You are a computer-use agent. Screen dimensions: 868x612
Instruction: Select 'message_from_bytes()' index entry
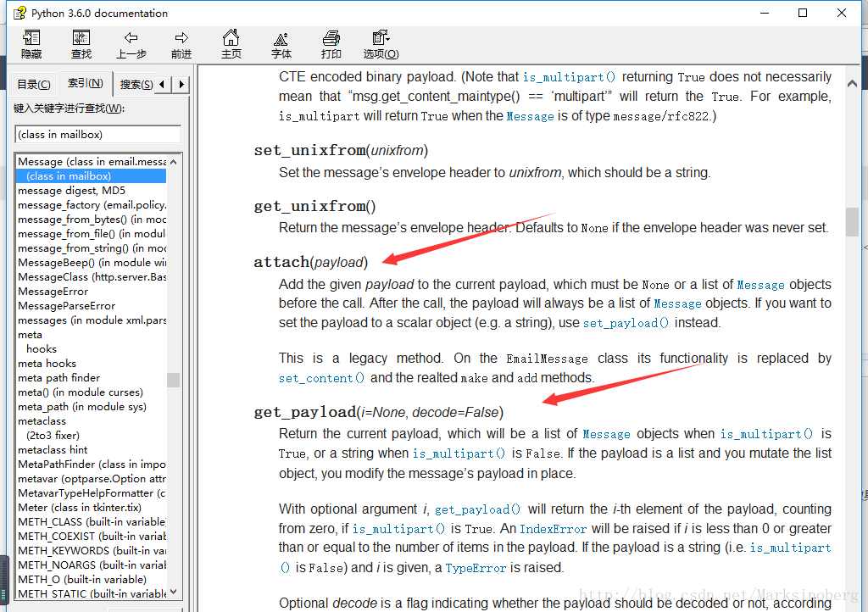(92, 220)
